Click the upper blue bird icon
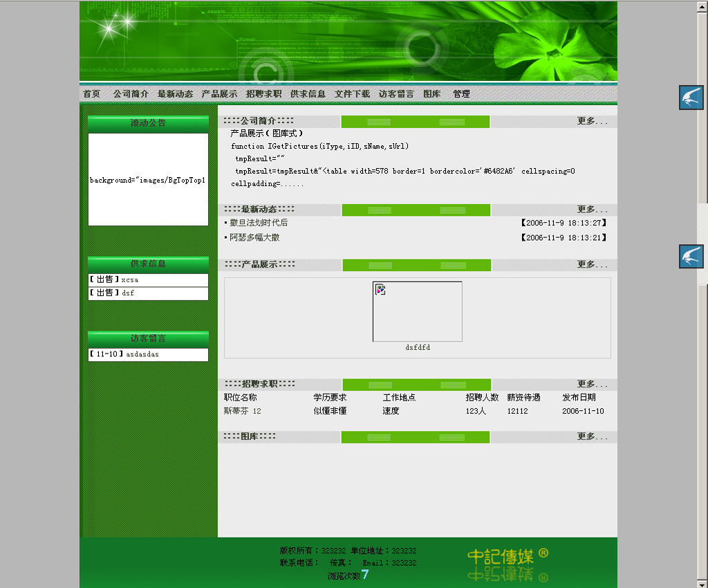This screenshot has width=708, height=588. (x=691, y=98)
